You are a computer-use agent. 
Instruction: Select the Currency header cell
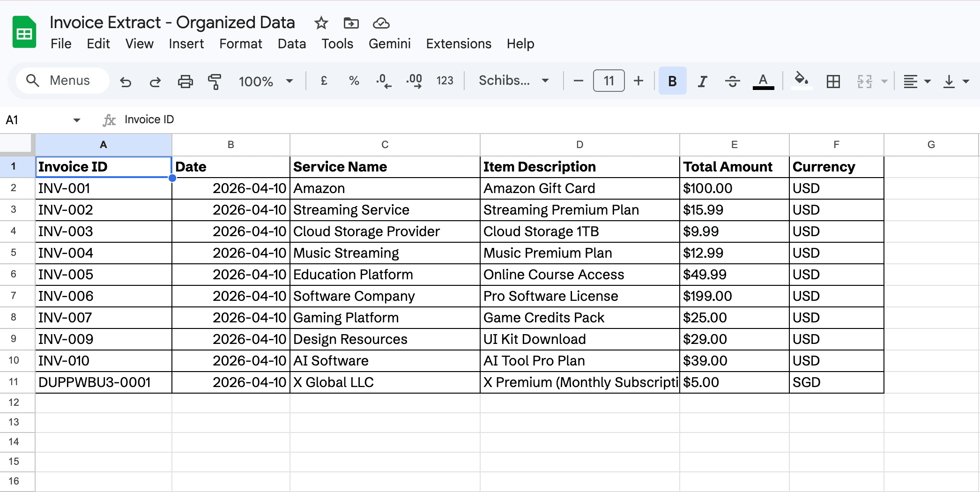click(x=837, y=167)
